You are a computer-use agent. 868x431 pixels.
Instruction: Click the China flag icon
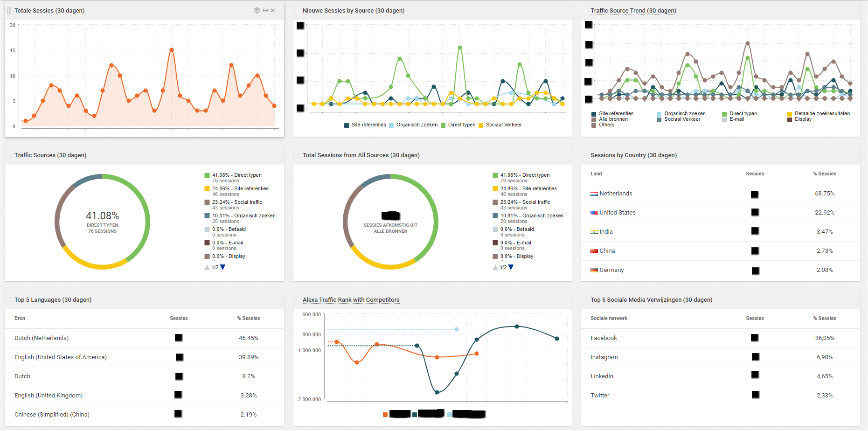coord(594,251)
